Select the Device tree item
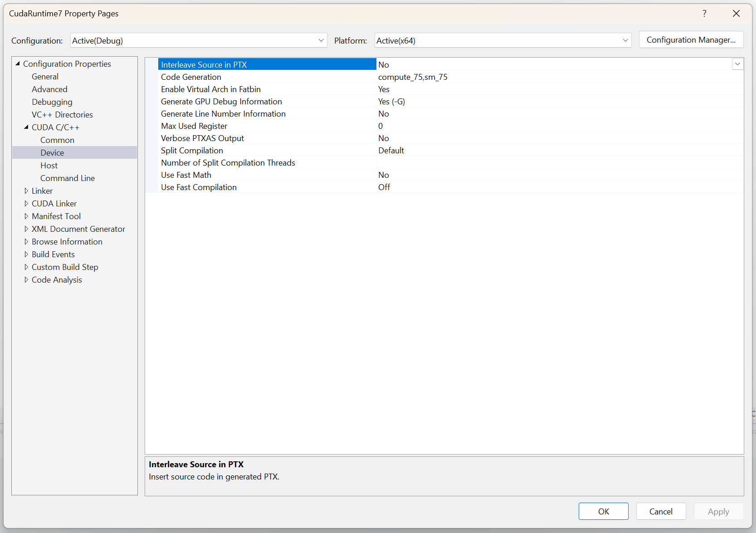 [52, 152]
